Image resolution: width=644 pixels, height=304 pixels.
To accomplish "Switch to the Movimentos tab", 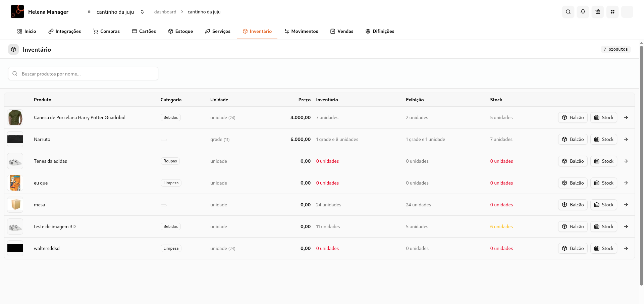I will coord(301,31).
